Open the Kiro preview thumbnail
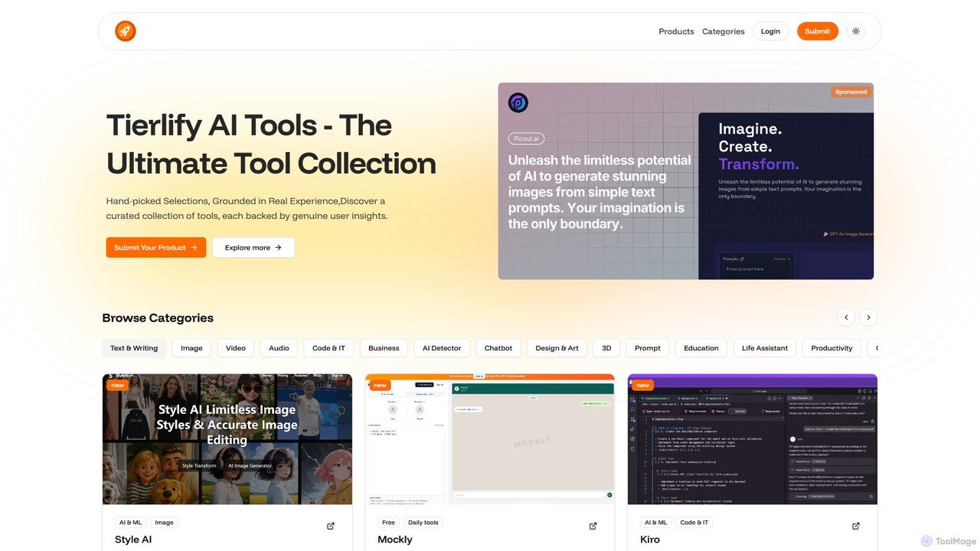This screenshot has width=980, height=551. (753, 439)
